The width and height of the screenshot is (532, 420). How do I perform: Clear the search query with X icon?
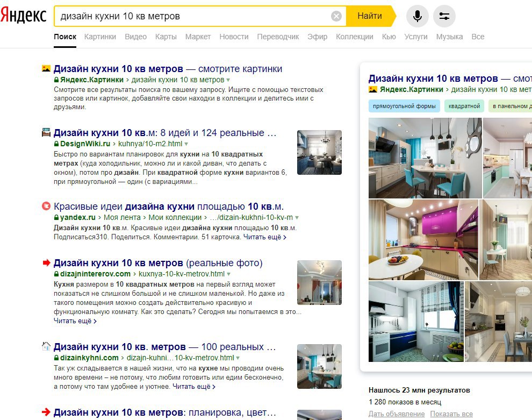[336, 16]
